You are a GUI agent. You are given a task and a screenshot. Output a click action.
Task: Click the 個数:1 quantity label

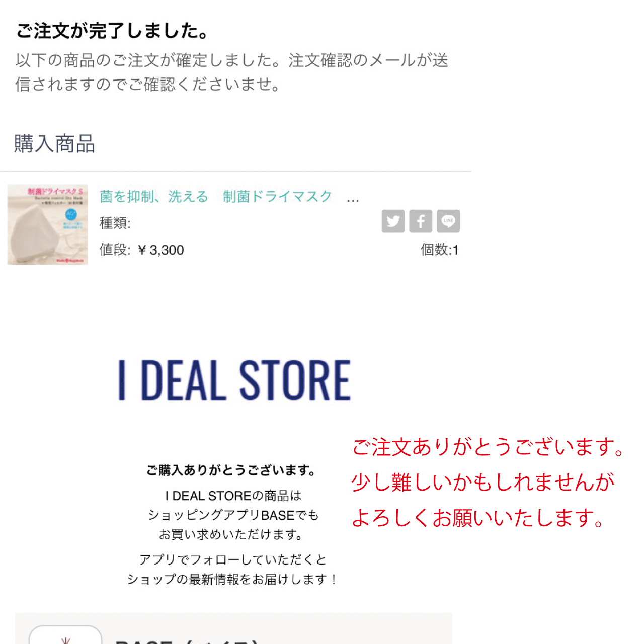tap(439, 250)
